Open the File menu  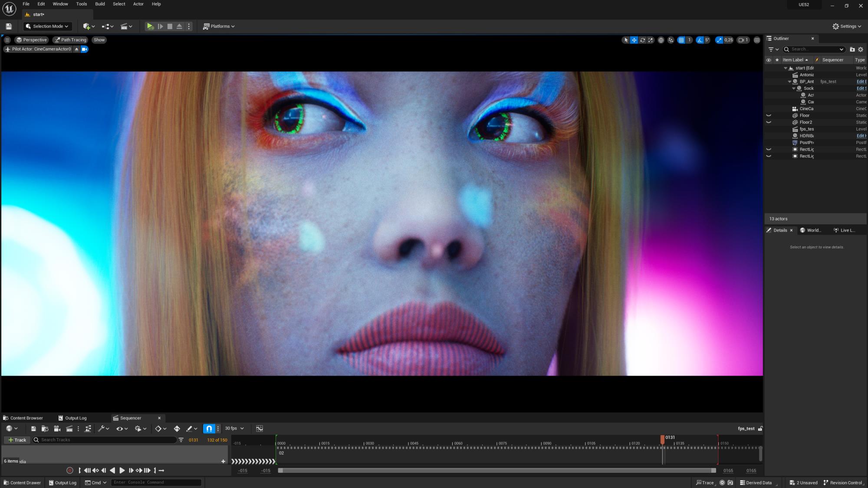click(x=26, y=4)
